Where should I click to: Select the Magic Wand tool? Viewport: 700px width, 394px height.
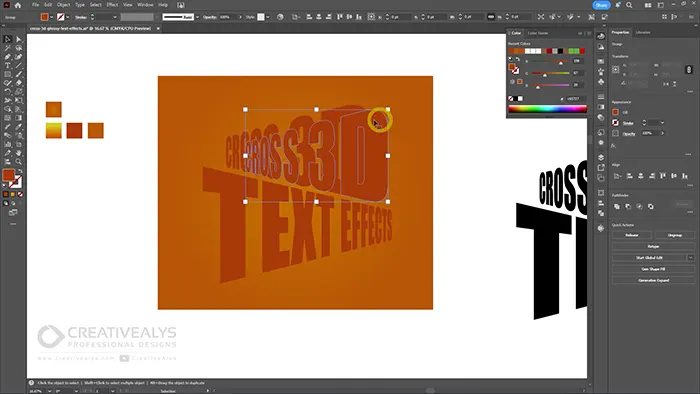click(8, 48)
